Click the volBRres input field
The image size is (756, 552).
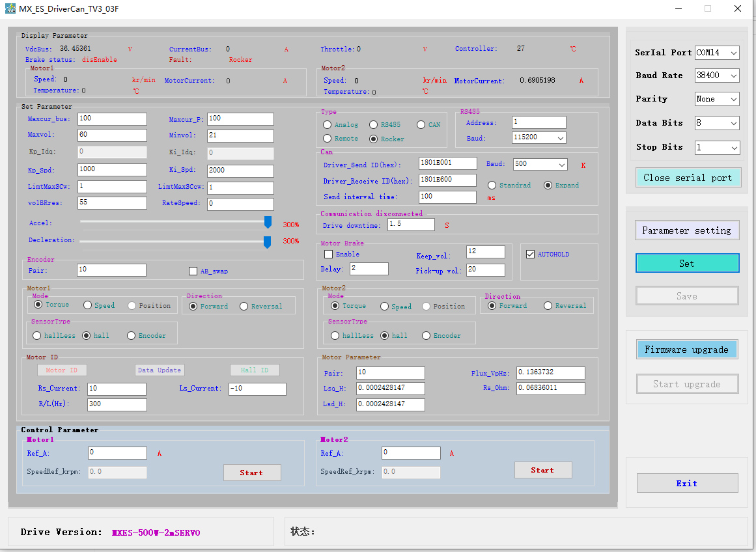pos(113,203)
